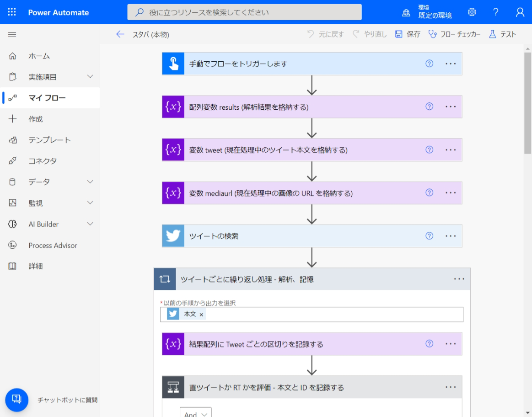Open help for the tweet variable step
Screen dimensions: 532x417
[429, 150]
